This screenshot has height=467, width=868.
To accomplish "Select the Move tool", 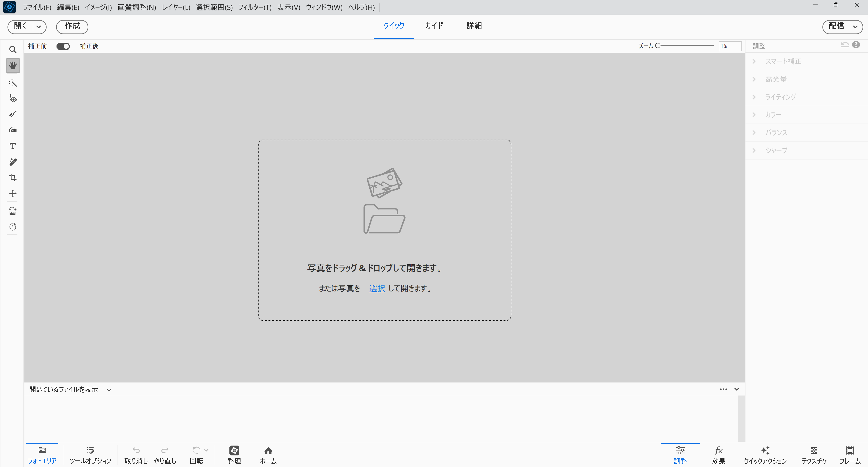I will coord(13,193).
